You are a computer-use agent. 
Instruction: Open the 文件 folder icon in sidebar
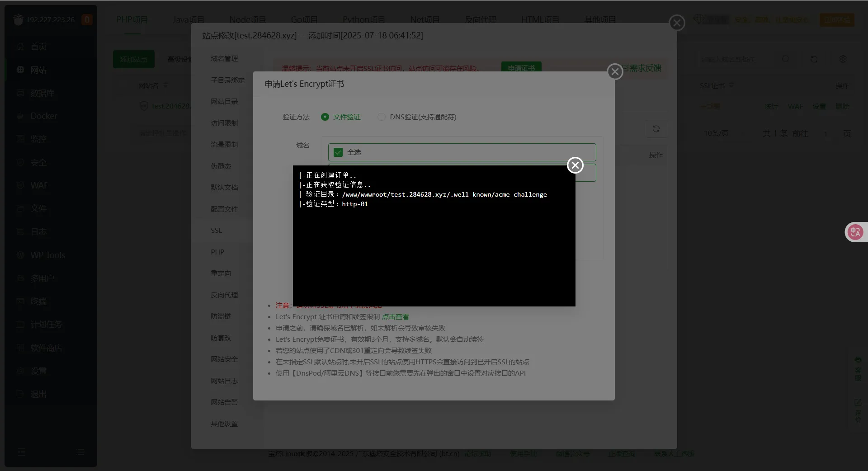coord(20,208)
